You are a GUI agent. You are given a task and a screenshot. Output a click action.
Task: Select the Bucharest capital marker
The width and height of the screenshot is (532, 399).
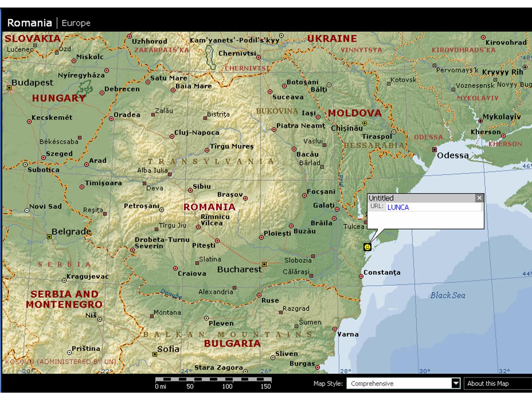(x=264, y=264)
